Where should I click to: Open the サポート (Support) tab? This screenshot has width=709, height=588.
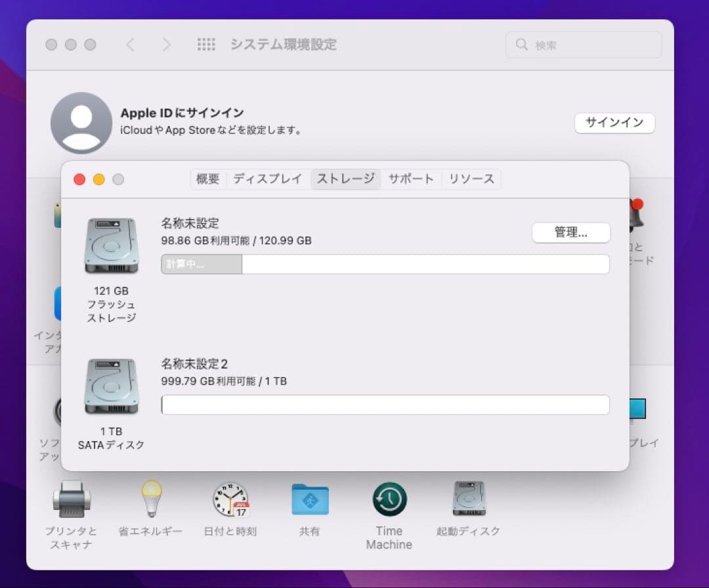411,178
